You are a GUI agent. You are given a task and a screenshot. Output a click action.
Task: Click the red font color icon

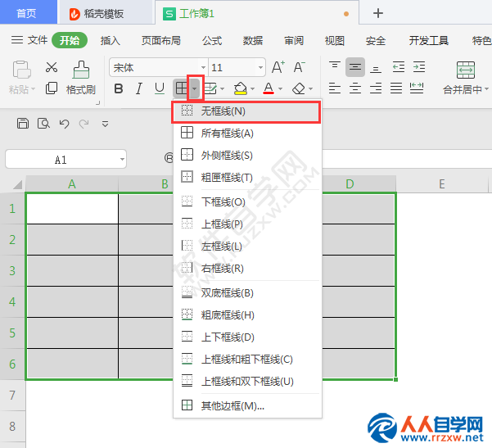coord(269,88)
